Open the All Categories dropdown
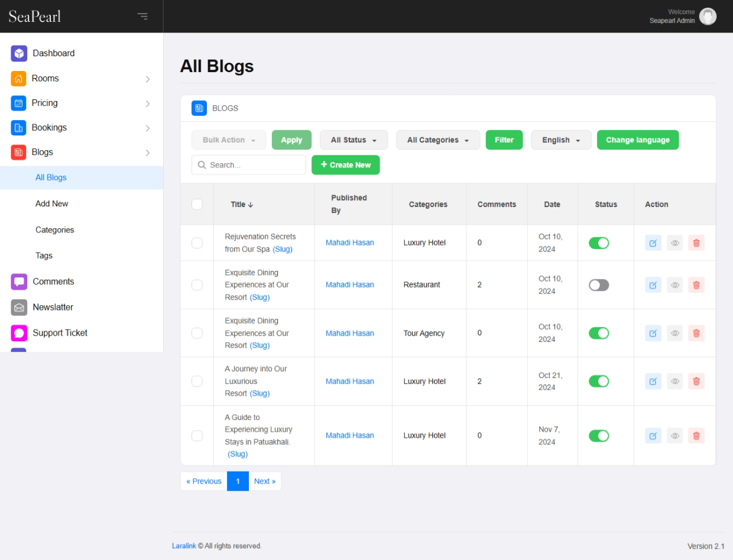This screenshot has width=733, height=560. 438,140
